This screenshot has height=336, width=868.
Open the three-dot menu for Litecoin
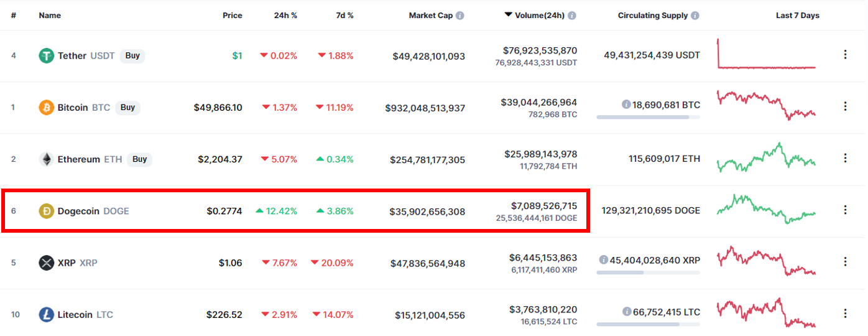[x=845, y=313]
